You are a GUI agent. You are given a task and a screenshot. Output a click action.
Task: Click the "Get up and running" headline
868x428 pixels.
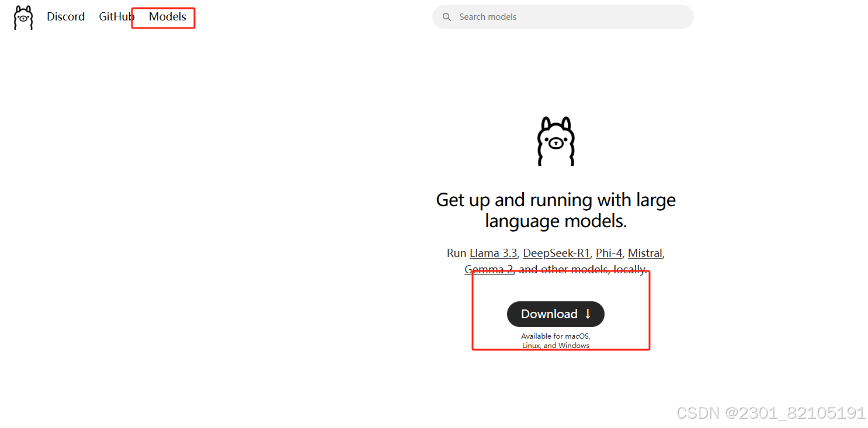556,210
